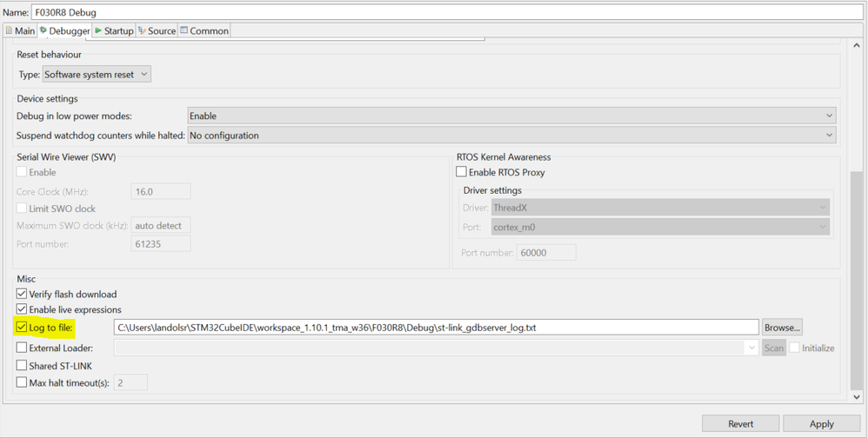Click the Apply button
The height and width of the screenshot is (438, 868).
click(x=822, y=423)
